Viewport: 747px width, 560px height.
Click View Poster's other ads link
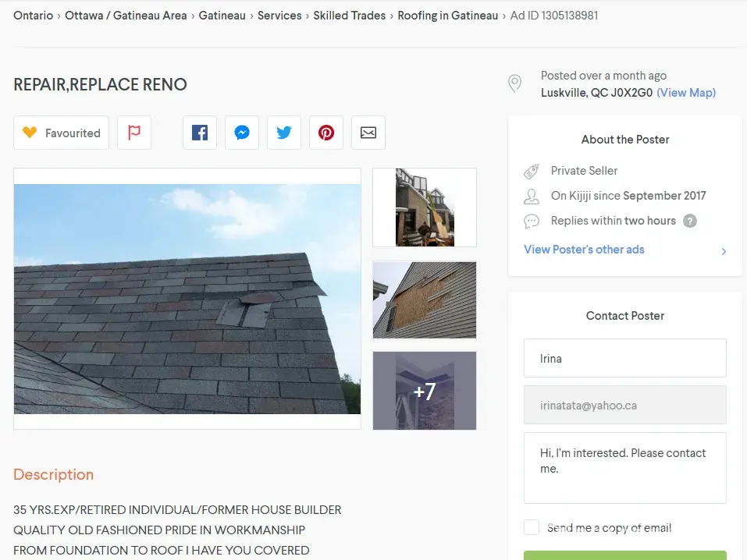[584, 250]
